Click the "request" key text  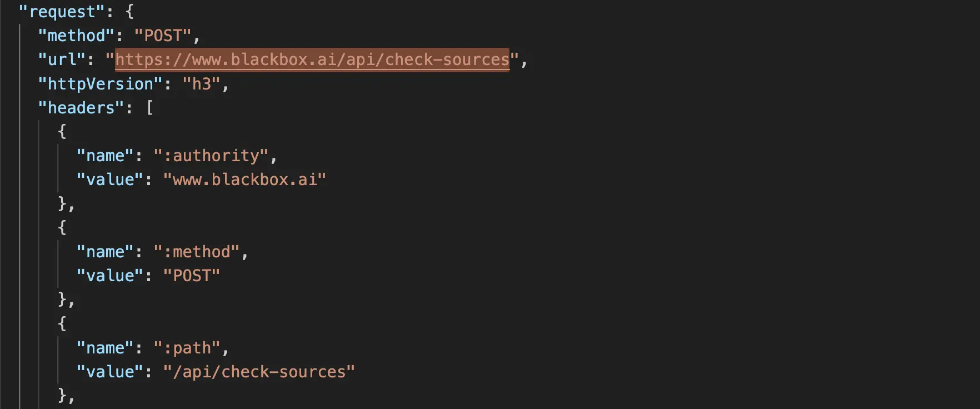(x=62, y=12)
